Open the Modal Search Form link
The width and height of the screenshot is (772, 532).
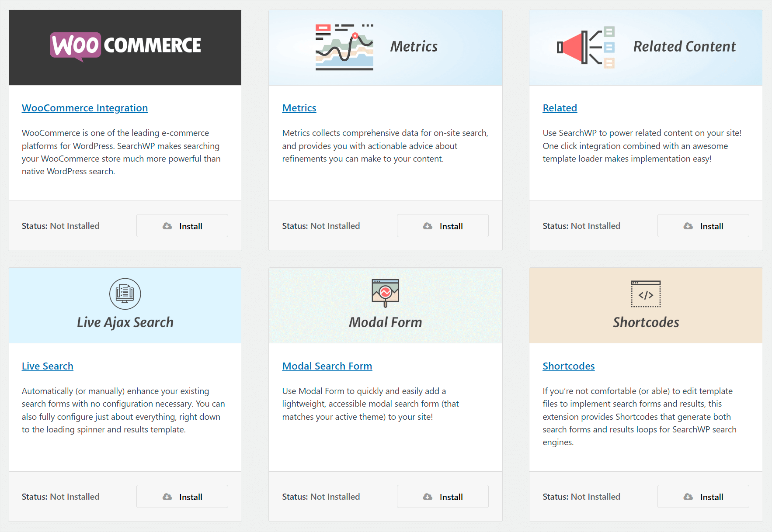click(x=327, y=366)
